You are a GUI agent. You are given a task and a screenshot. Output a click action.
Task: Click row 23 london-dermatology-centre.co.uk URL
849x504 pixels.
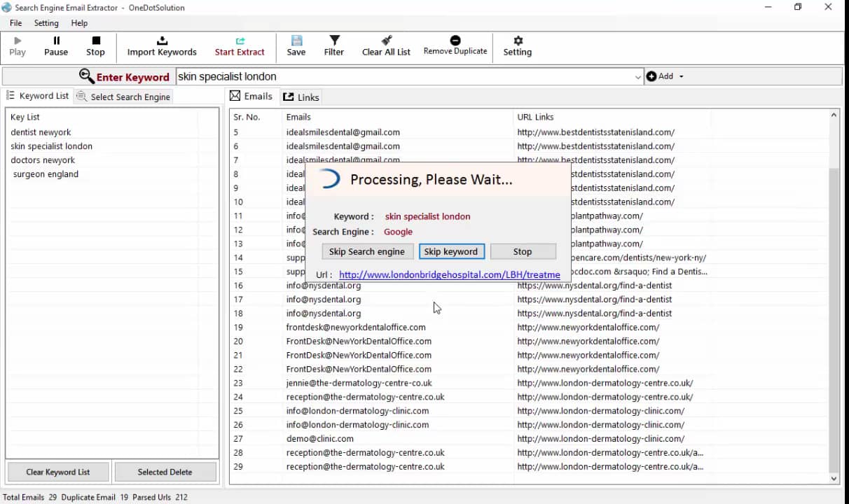(x=605, y=383)
